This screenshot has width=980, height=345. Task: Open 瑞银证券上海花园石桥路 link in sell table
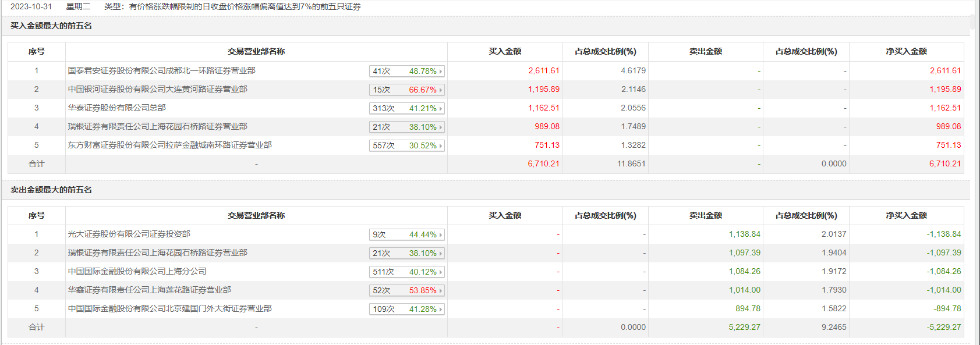coord(157,252)
